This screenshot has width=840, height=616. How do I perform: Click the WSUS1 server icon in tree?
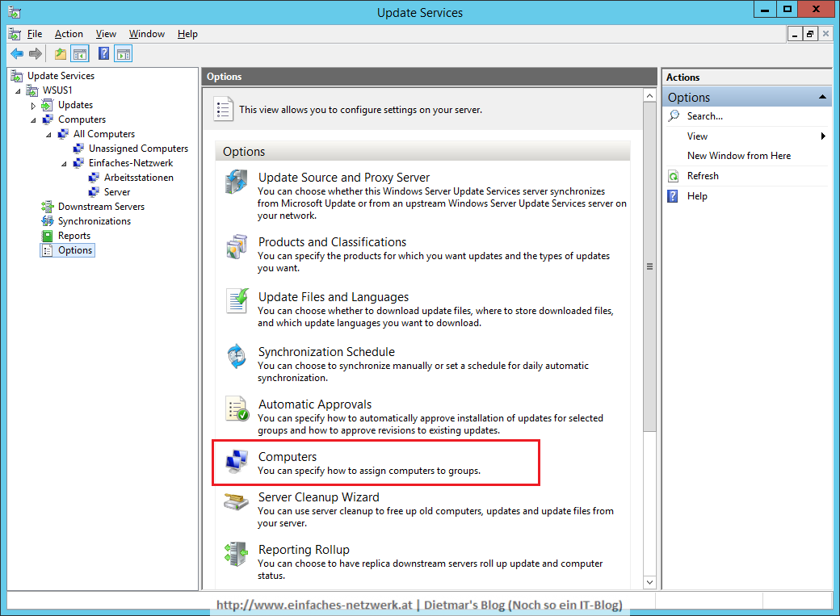coord(32,90)
